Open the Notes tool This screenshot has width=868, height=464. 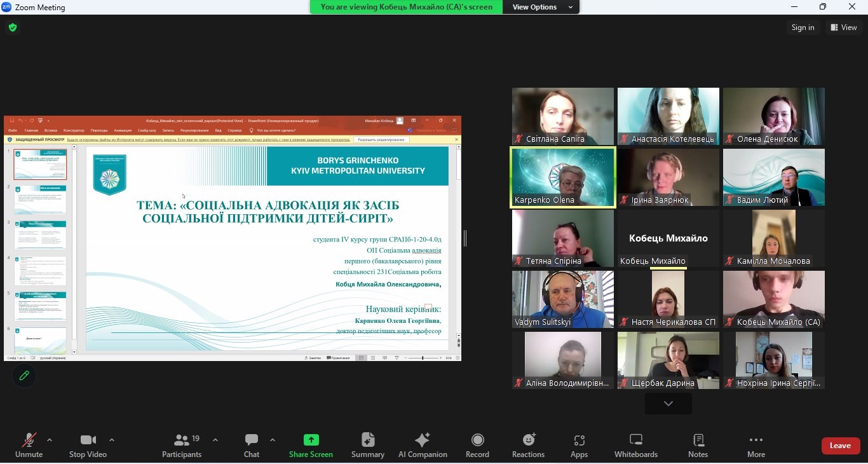click(698, 445)
